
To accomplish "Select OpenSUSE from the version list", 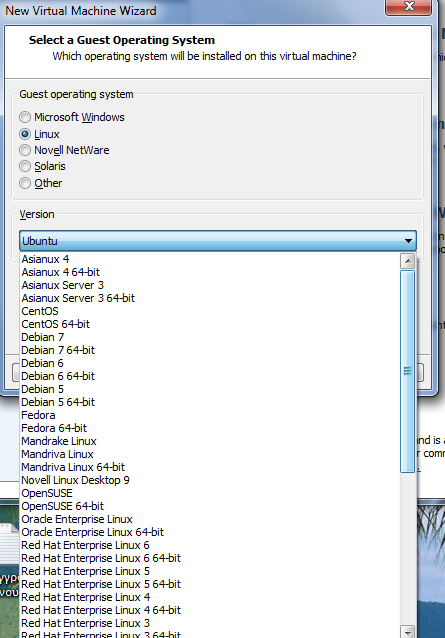I will click(47, 493).
